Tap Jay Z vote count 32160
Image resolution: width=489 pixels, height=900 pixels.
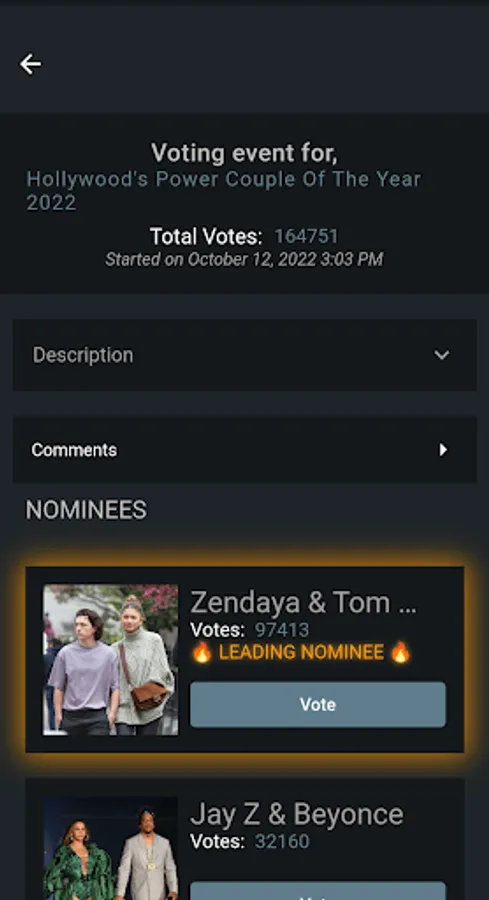click(x=282, y=841)
